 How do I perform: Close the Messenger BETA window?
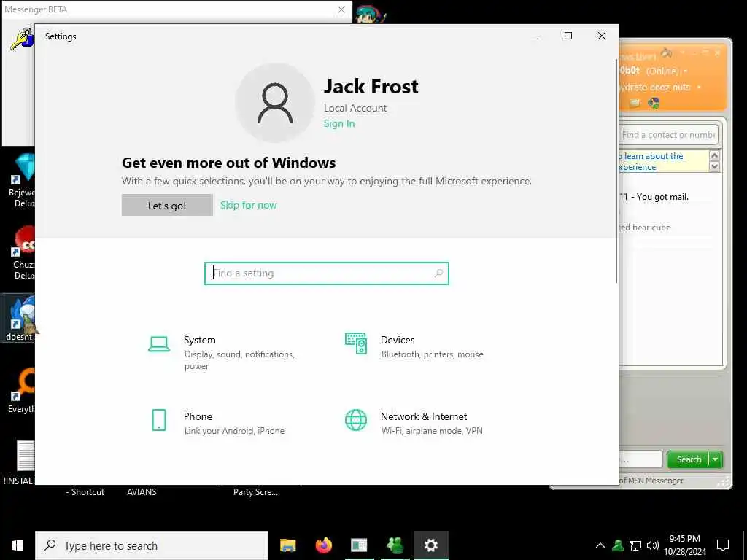(x=341, y=9)
